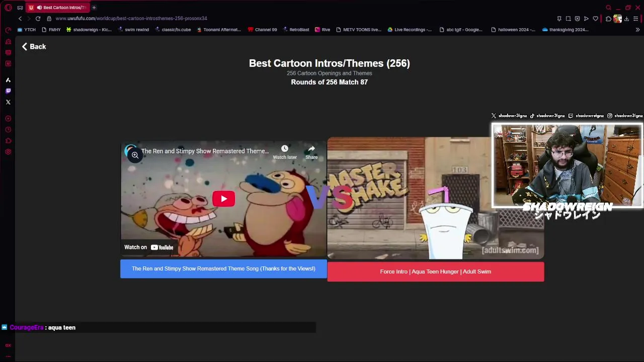Open the YTCH bookmark
Viewport: 644px width, 362px height.
[27, 30]
